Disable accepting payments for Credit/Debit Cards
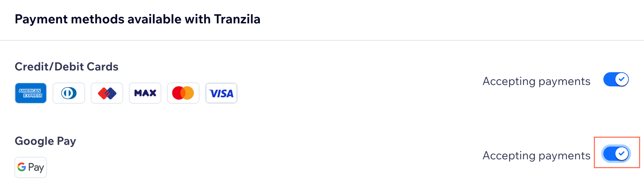The image size is (644, 194). click(x=616, y=79)
